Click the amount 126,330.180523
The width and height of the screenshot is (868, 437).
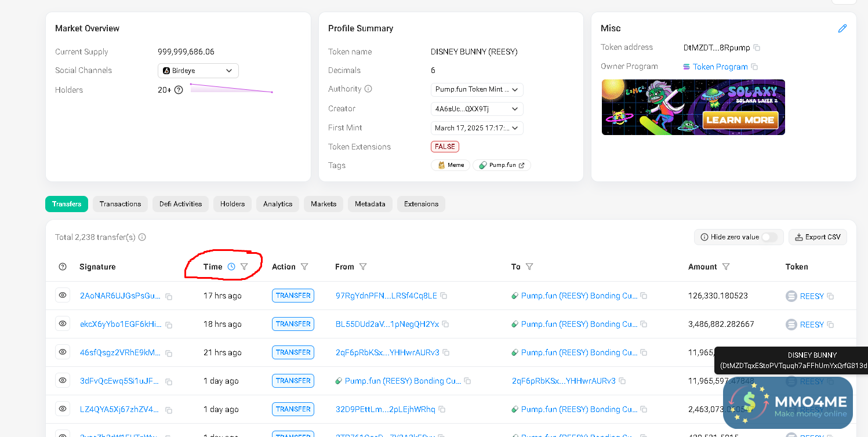point(718,296)
